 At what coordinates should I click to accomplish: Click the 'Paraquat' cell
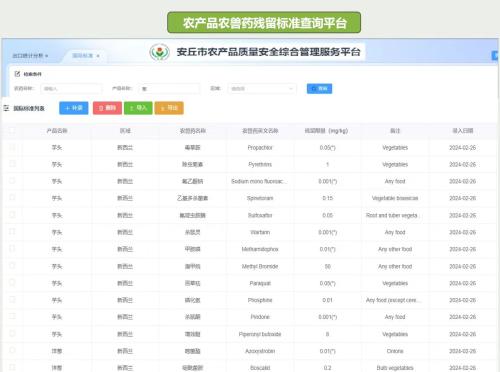click(260, 283)
